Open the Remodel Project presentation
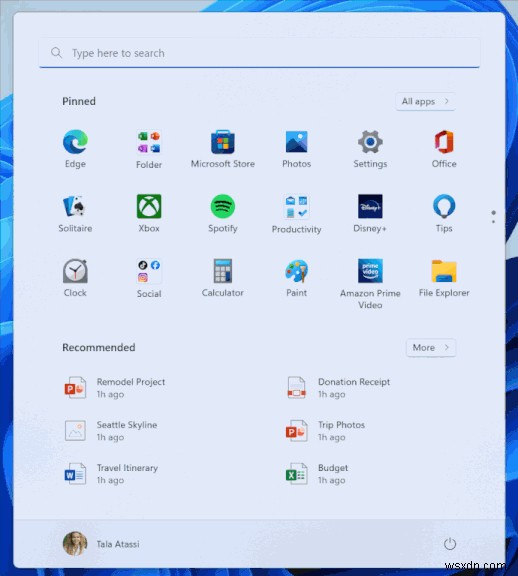Viewport: 518px width, 576px height. 115,388
